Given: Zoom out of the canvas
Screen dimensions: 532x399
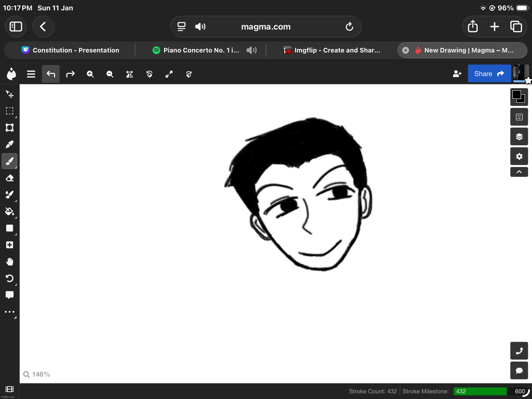Looking at the screenshot, I should 110,74.
